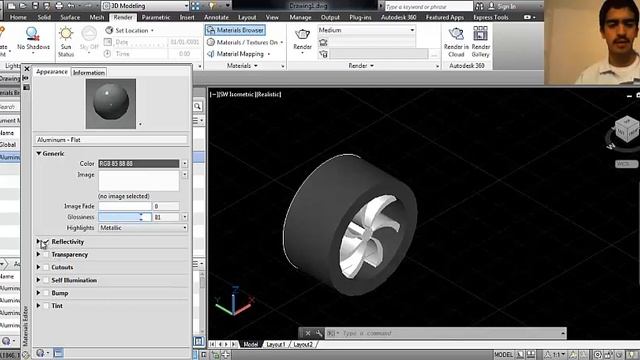Toggle the Reflectivity checkbox
This screenshot has height=360, width=640.
46,242
